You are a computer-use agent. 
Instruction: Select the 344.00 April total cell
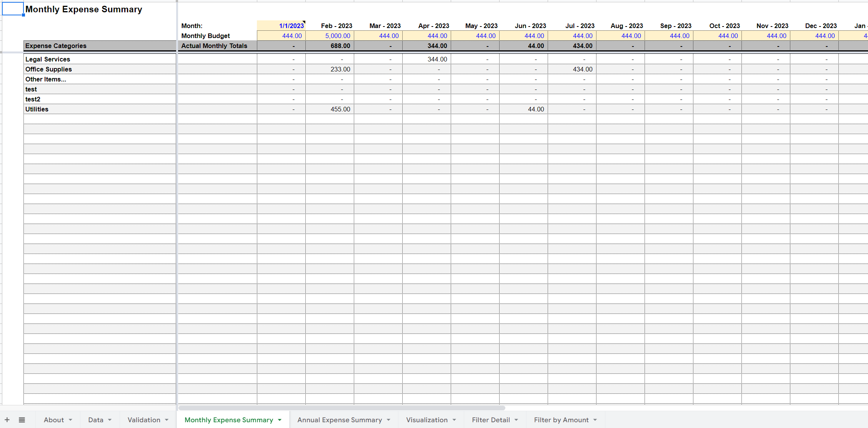point(427,46)
